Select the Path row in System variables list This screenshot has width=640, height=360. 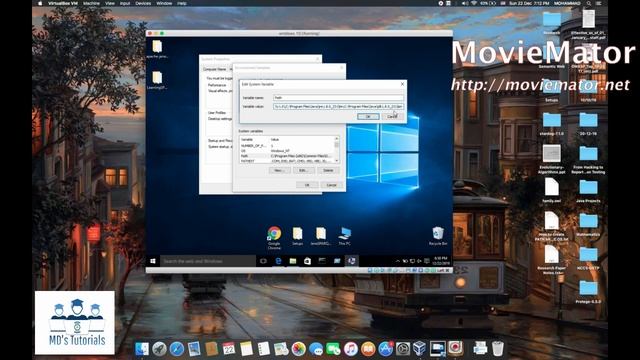[x=287, y=156]
